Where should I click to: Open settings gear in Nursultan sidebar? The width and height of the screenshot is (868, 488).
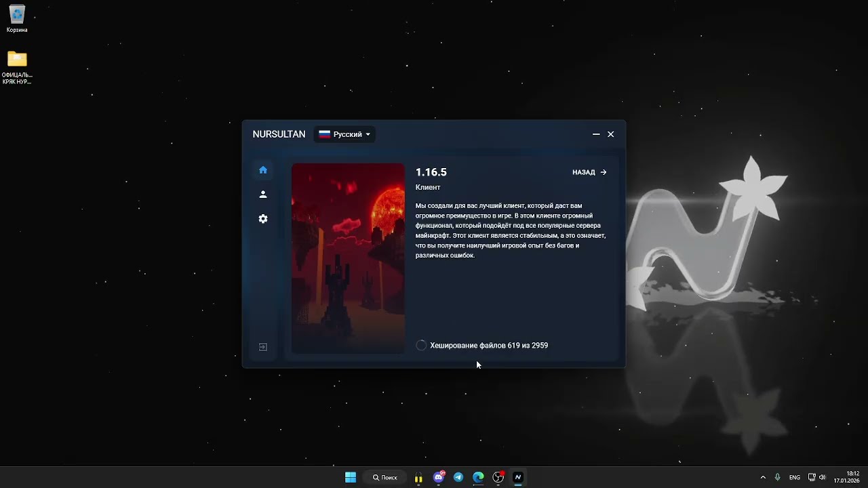pos(263,219)
